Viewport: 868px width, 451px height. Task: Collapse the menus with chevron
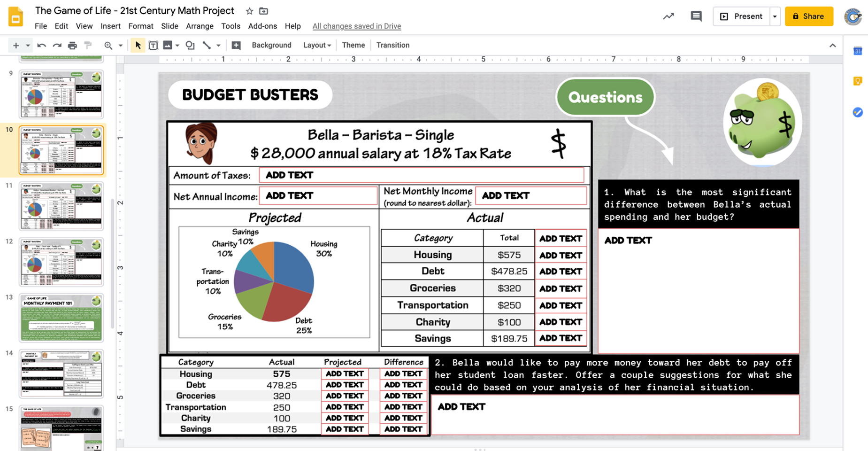[833, 45]
